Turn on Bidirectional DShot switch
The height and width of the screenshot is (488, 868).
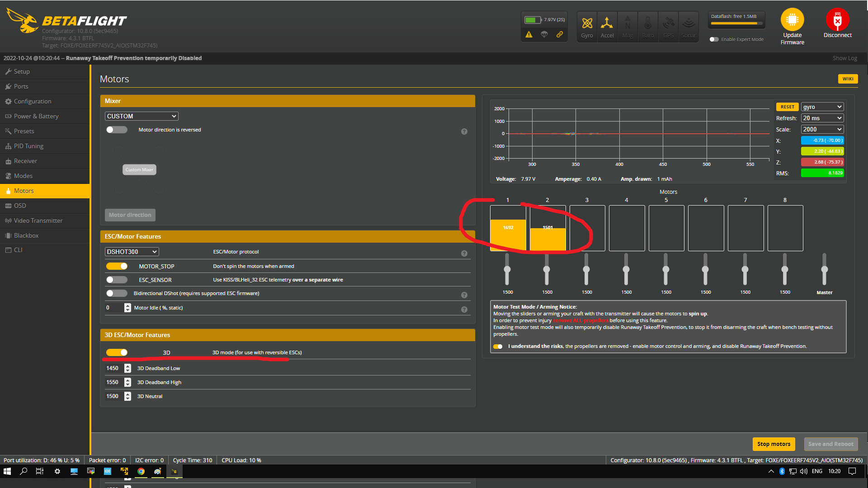(x=117, y=293)
